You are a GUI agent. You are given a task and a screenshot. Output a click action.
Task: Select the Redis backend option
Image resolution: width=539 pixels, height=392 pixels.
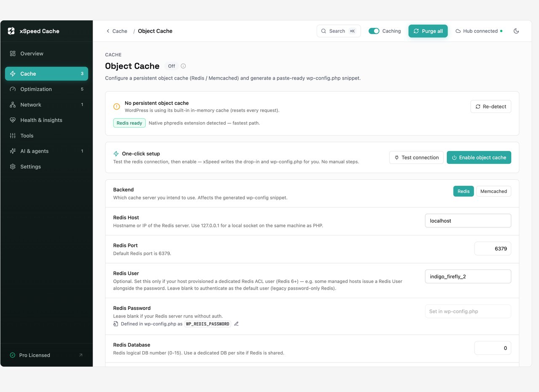(464, 191)
